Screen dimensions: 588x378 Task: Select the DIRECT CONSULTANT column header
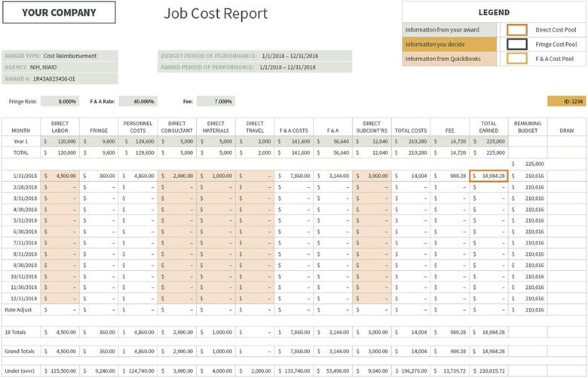(x=177, y=127)
